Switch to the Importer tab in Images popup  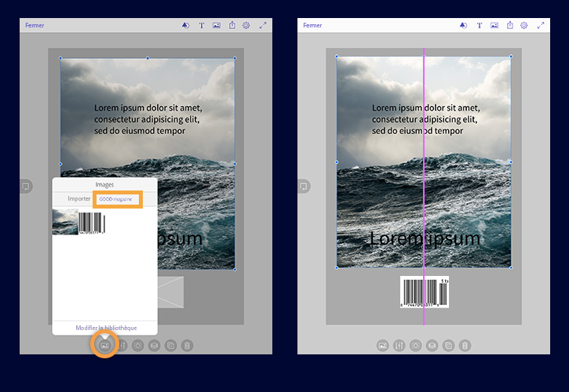pos(78,198)
